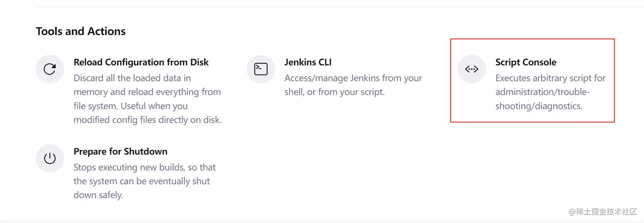This screenshot has width=644, height=223.
Task: Click the "down safely." text
Action: (98, 195)
